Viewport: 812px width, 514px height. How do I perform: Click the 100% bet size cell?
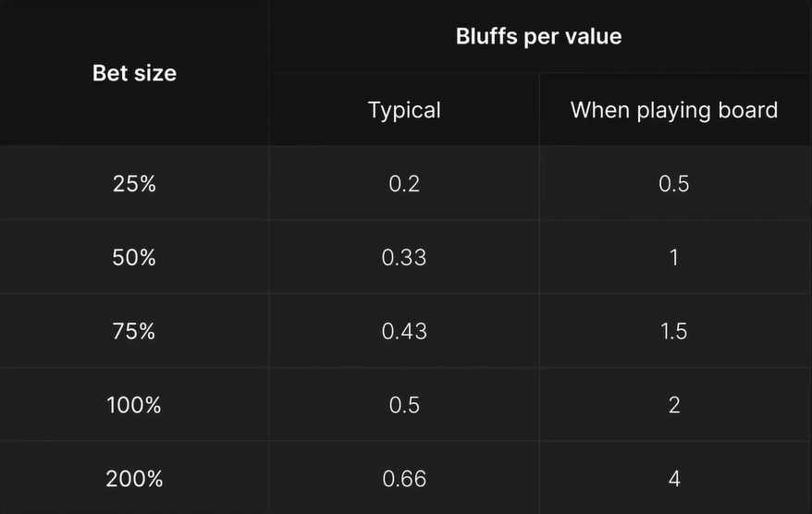[134, 405]
